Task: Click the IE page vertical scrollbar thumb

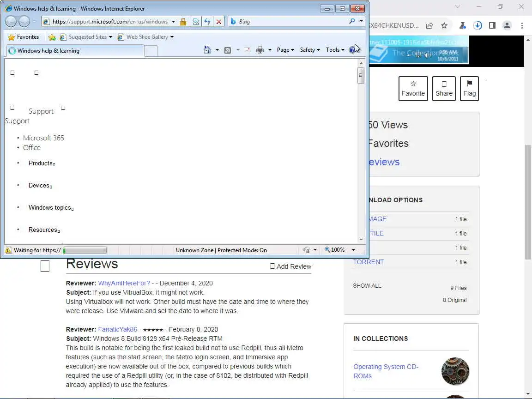Action: click(x=361, y=75)
